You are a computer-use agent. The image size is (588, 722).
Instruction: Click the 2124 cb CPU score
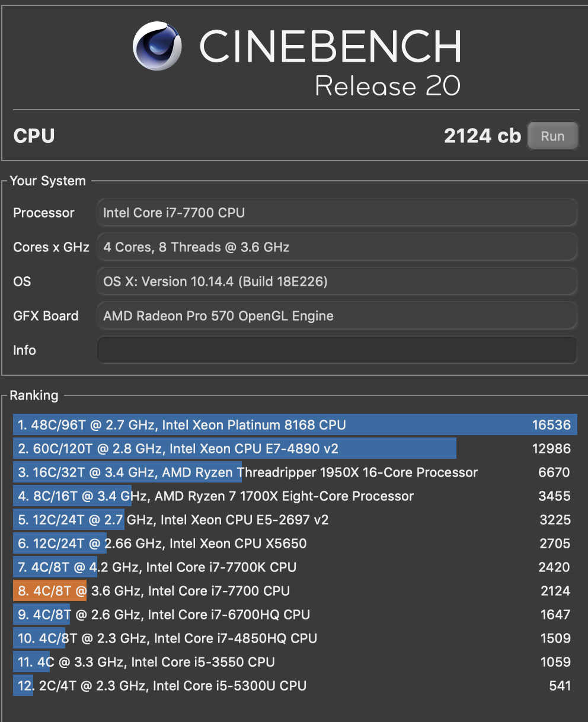click(x=482, y=136)
